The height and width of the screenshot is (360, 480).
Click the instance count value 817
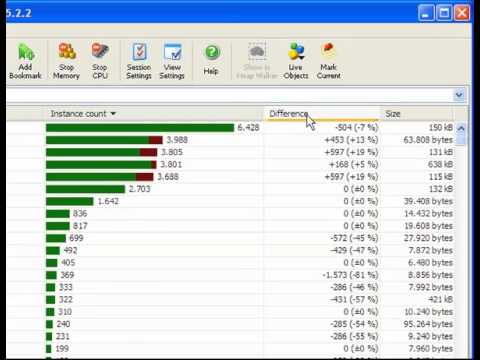pos(80,226)
